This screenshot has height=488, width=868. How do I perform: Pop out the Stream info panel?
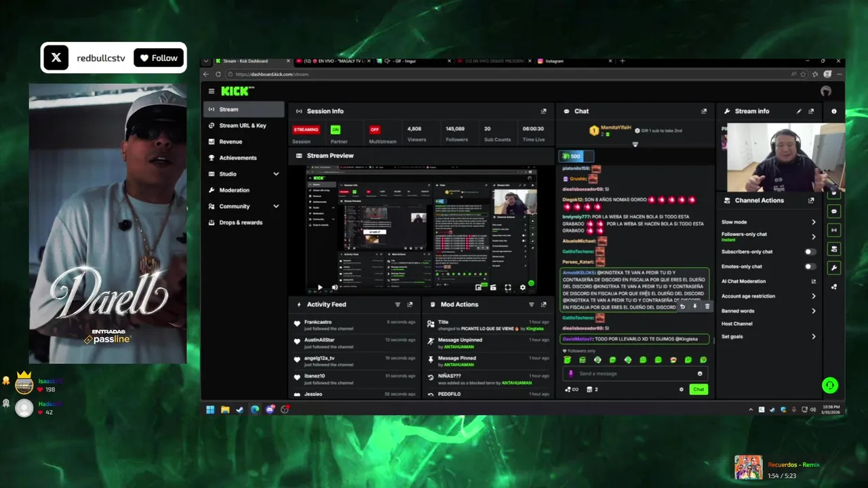811,111
